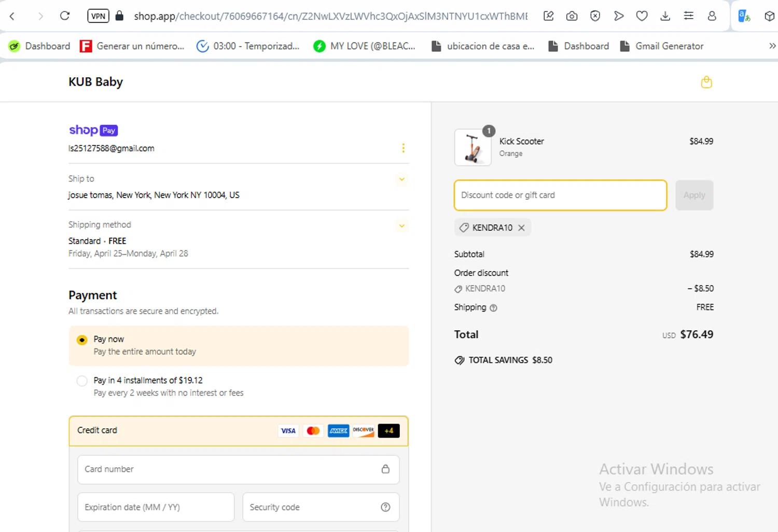Expand the Ship to address section

click(401, 179)
